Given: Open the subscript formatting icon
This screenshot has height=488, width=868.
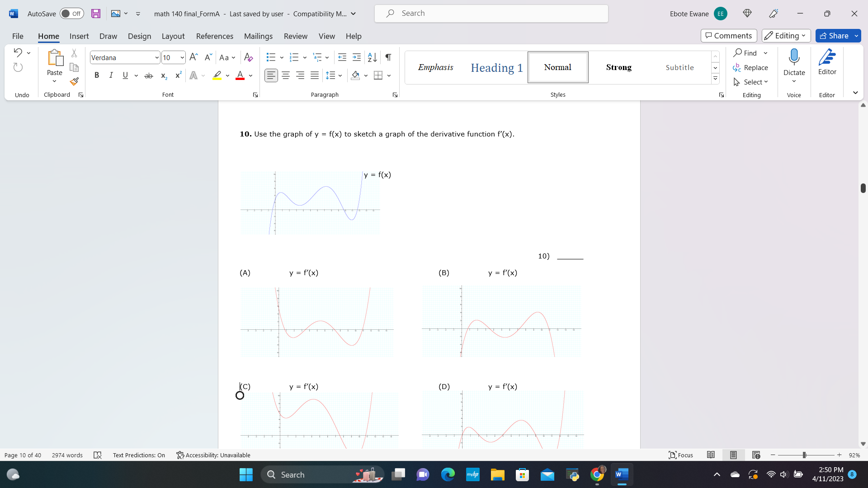Looking at the screenshot, I should coord(163,75).
